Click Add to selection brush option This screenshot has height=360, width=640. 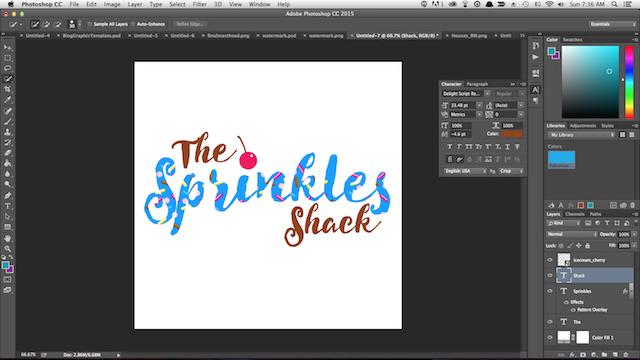click(46, 24)
